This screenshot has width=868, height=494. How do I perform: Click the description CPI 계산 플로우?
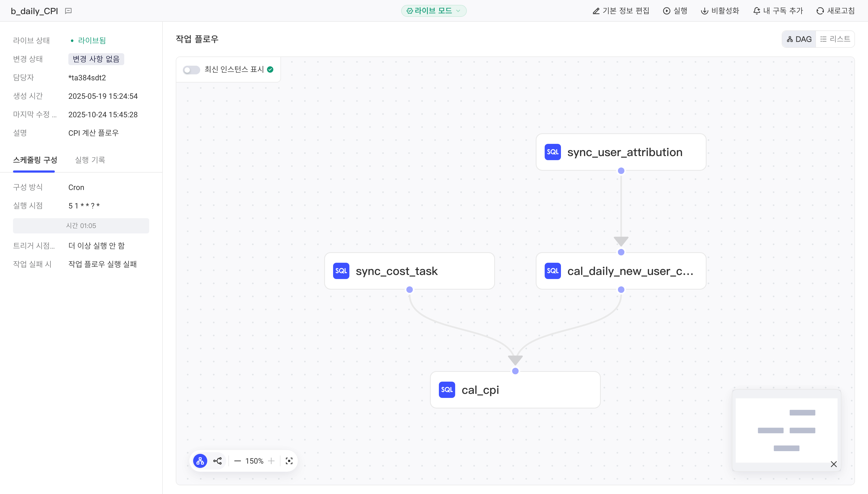point(94,133)
